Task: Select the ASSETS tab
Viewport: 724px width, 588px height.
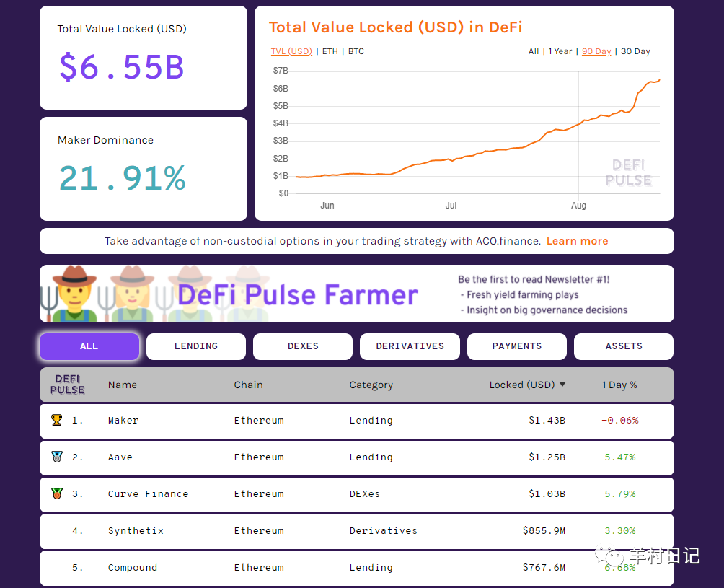Action: (624, 346)
